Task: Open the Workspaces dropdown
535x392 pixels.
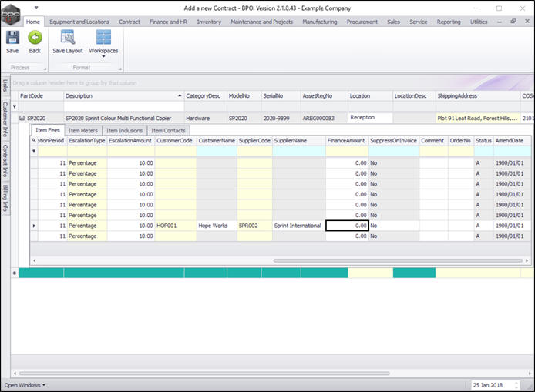Action: [x=103, y=43]
